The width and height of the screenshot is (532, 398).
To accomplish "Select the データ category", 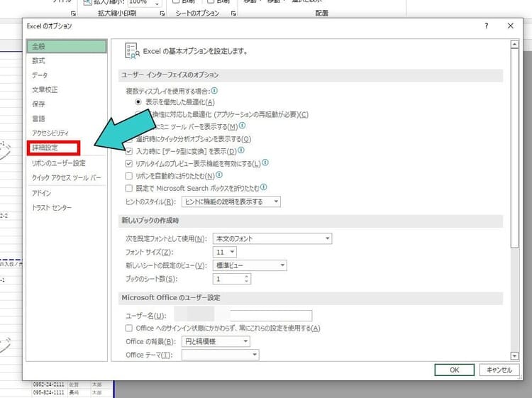I will click(x=40, y=75).
